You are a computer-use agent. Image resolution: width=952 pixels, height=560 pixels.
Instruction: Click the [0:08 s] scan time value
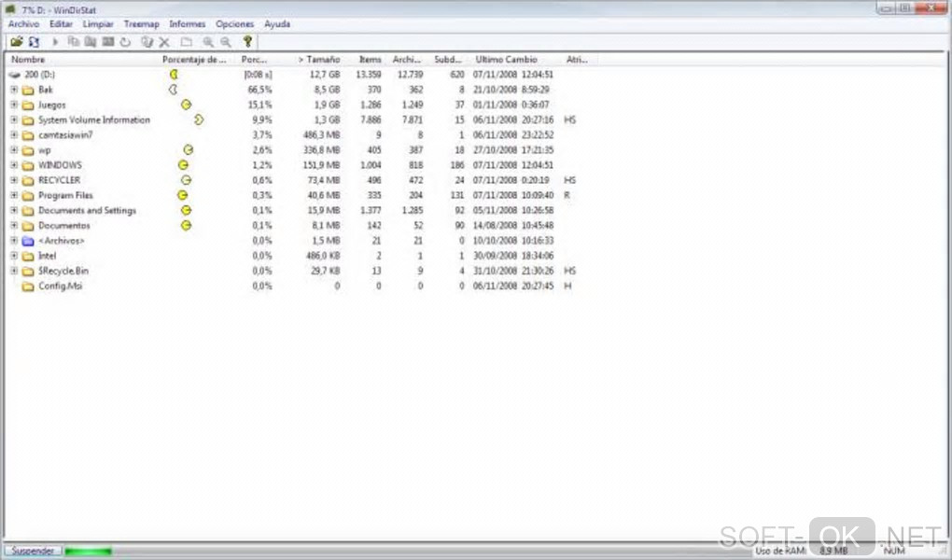(258, 75)
